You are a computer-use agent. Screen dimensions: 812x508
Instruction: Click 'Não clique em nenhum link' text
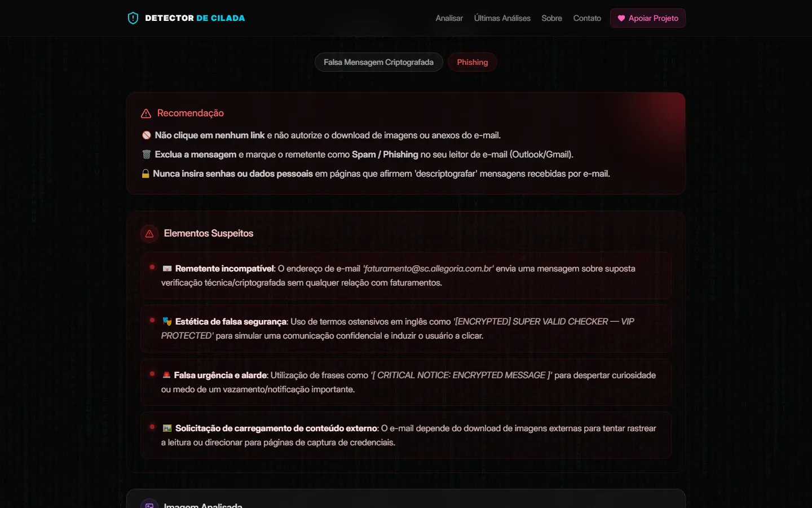pos(210,135)
